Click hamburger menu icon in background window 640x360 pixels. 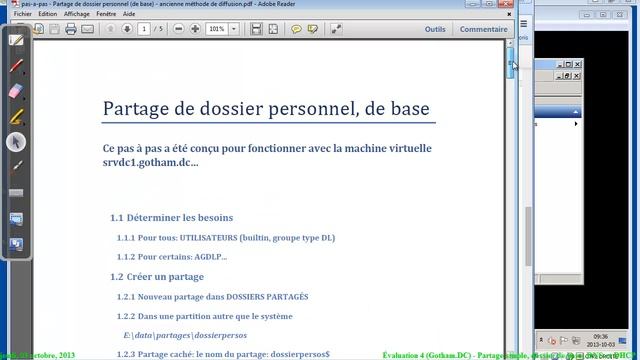coord(524,24)
